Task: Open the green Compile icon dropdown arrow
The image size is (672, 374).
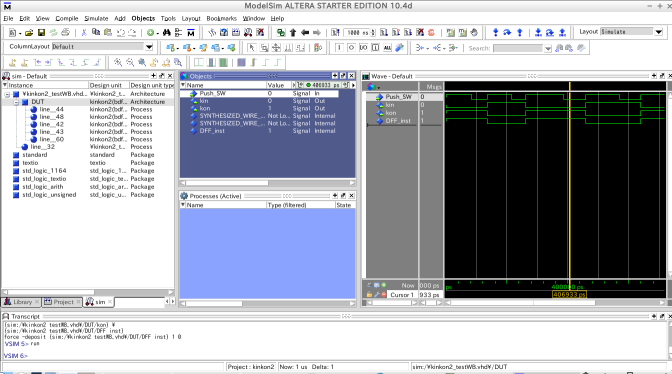Action: pos(158,33)
